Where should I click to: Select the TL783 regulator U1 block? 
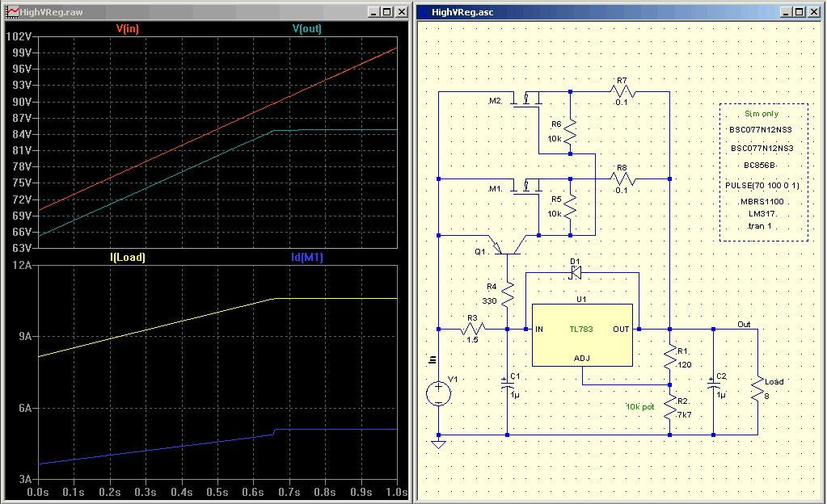coord(582,334)
